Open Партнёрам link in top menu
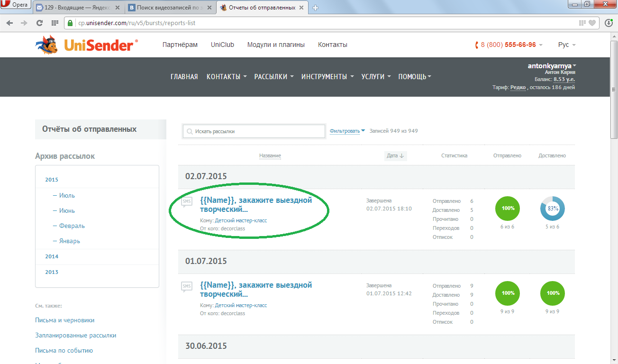The height and width of the screenshot is (364, 618). [180, 45]
